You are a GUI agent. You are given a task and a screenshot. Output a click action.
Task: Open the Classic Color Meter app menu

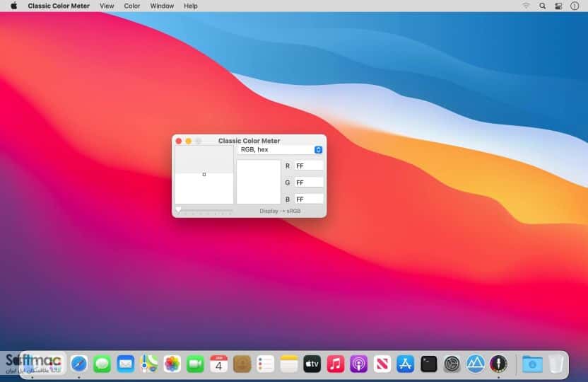click(59, 6)
